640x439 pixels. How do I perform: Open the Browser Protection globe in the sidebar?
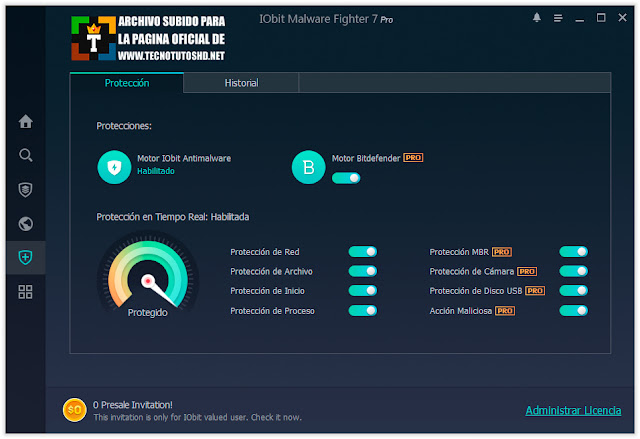tap(25, 224)
